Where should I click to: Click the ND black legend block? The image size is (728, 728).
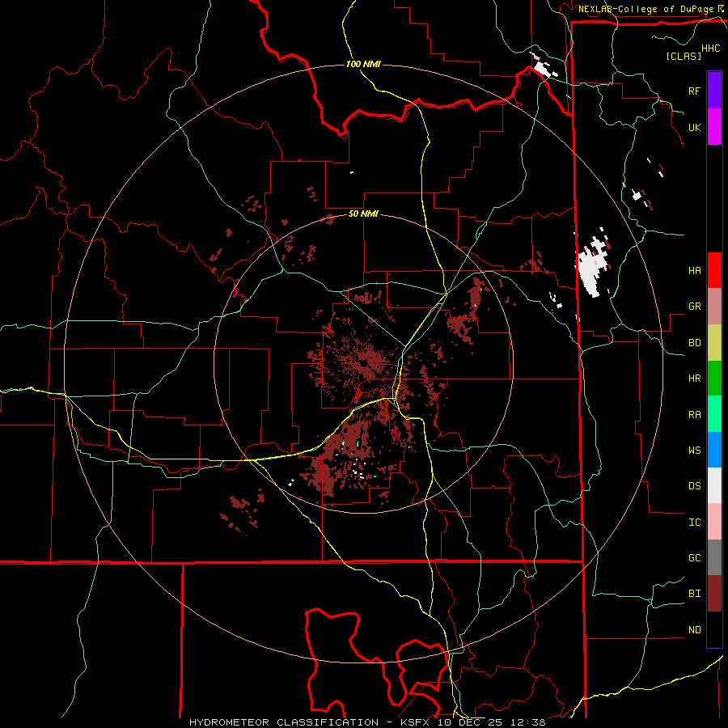(x=714, y=629)
